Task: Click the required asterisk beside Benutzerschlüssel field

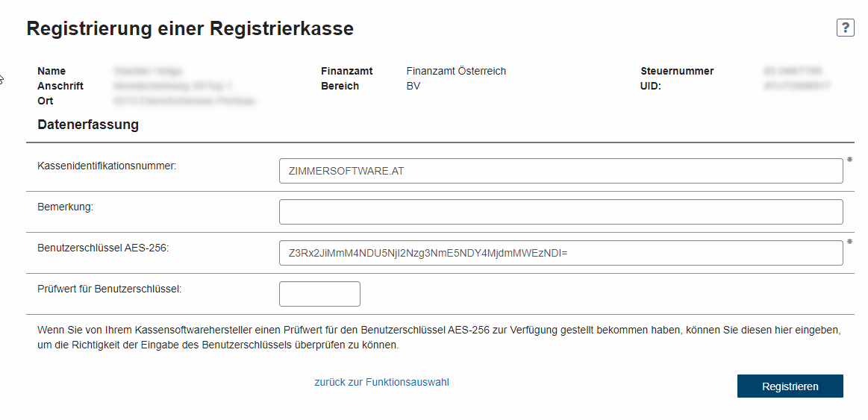Action: (849, 242)
